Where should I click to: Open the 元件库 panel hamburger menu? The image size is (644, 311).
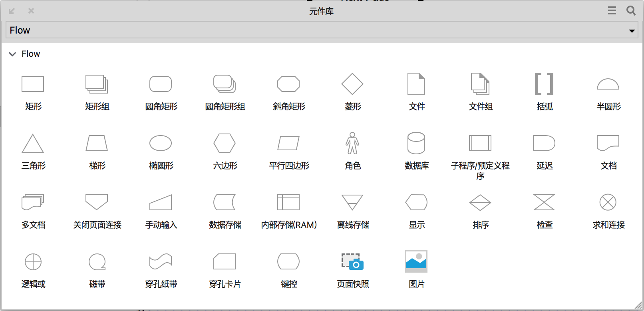click(x=612, y=10)
